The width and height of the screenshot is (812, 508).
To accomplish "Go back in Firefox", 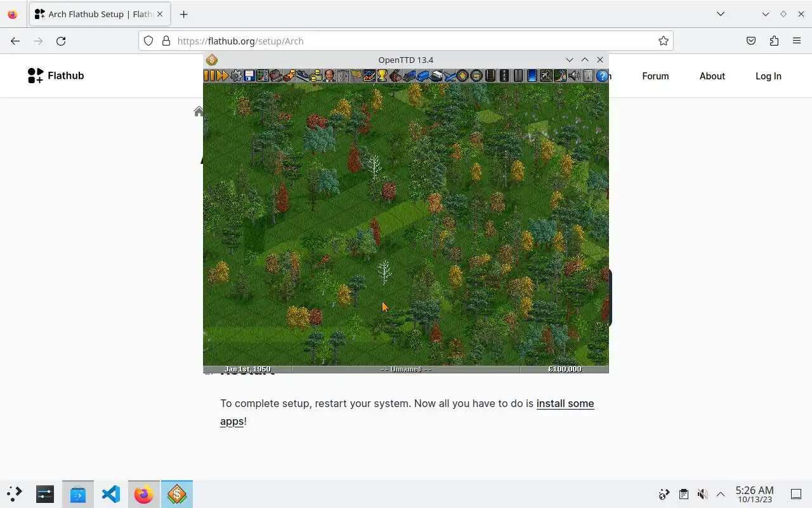I will coord(15,41).
